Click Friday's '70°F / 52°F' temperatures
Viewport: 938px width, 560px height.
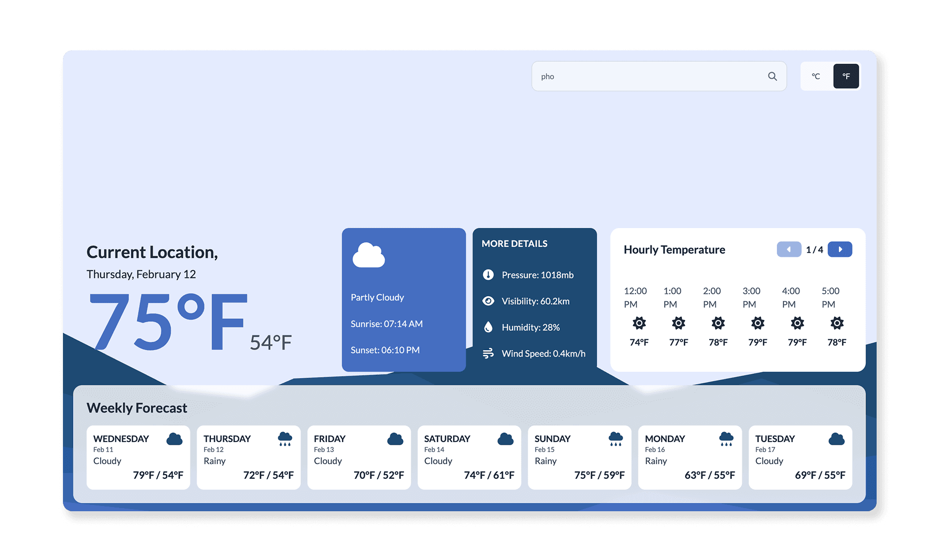[379, 475]
